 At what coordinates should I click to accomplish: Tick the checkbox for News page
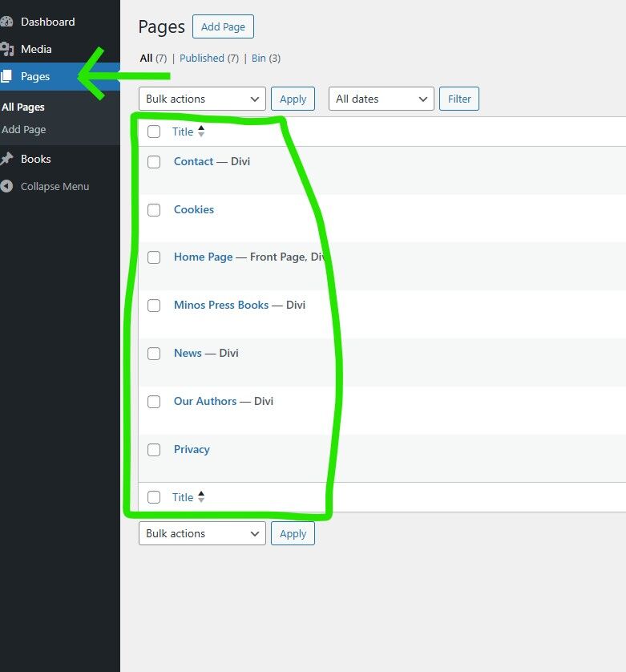(x=154, y=354)
